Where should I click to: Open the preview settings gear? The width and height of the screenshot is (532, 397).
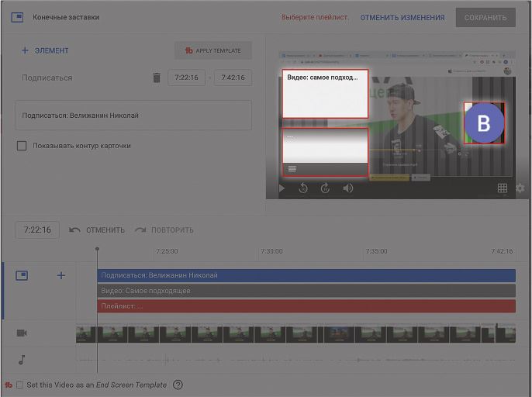coord(520,188)
